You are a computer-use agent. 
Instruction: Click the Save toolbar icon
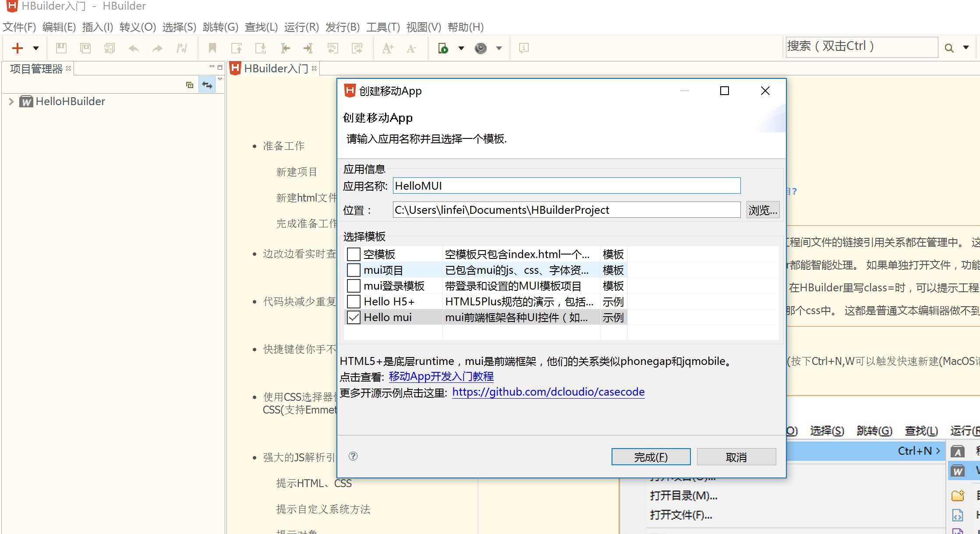coord(61,48)
